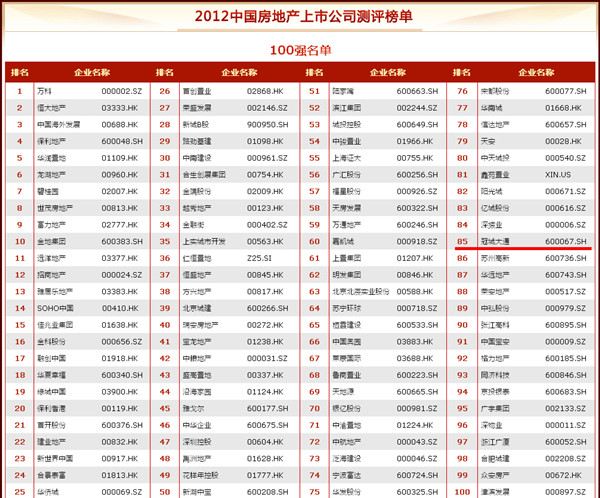
Task: Click stock code "03688.HK"
Action: coord(415,358)
